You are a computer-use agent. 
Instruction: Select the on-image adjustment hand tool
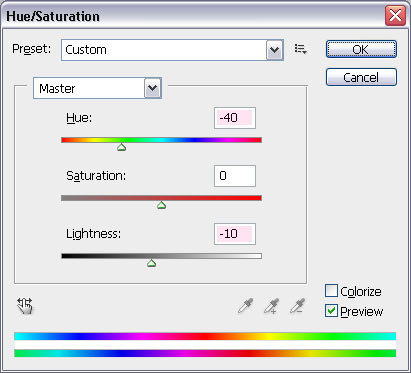[x=25, y=306]
